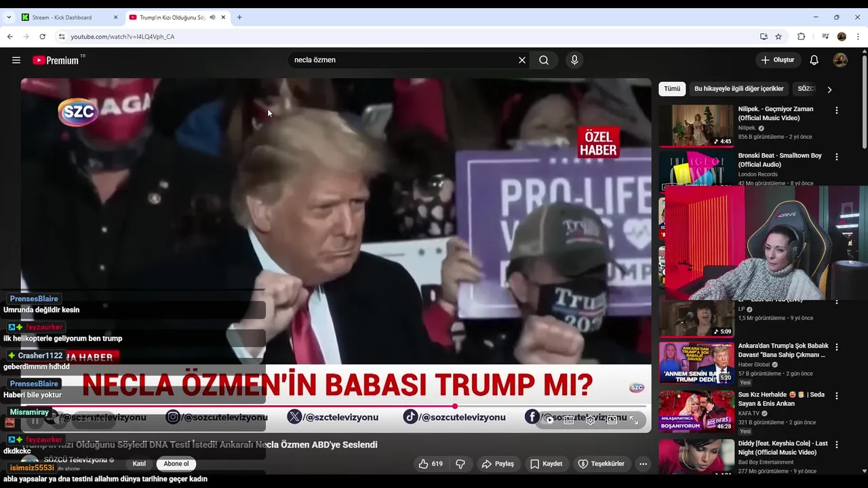The height and width of the screenshot is (488, 868).
Task: Subscribe with Abone ol button
Action: click(x=176, y=464)
